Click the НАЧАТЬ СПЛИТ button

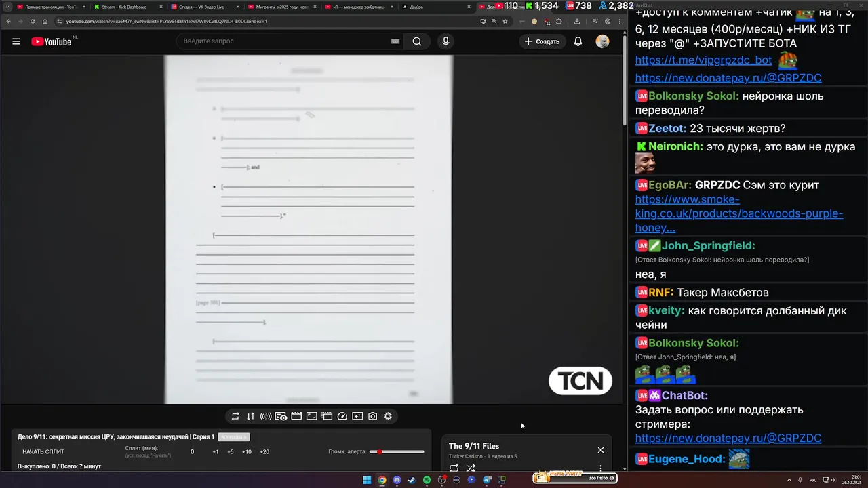click(x=43, y=452)
